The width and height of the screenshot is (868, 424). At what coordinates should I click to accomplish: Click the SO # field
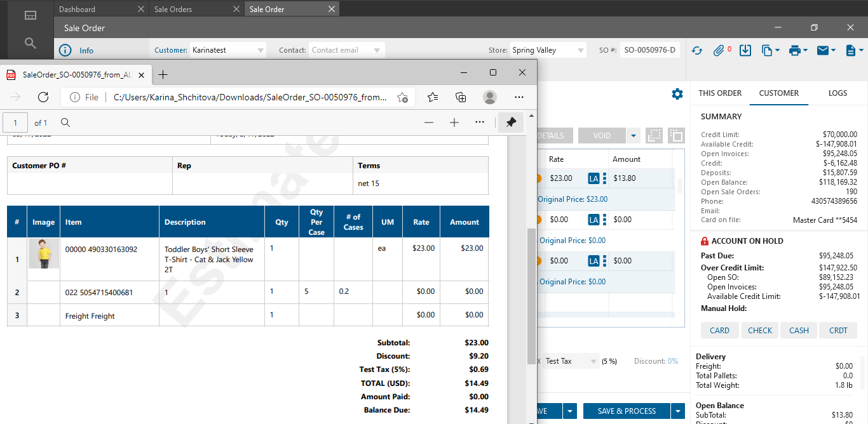pyautogui.click(x=649, y=50)
